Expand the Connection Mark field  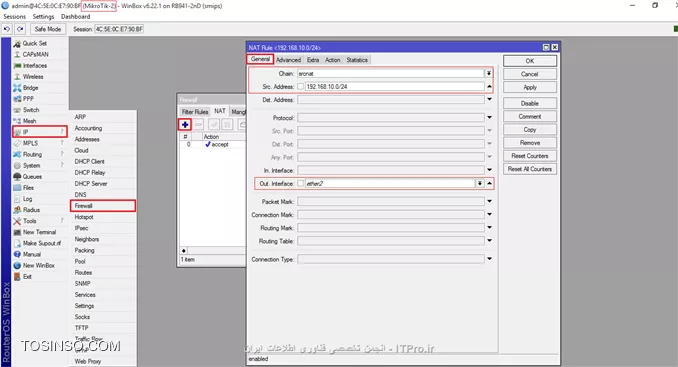[x=489, y=214]
